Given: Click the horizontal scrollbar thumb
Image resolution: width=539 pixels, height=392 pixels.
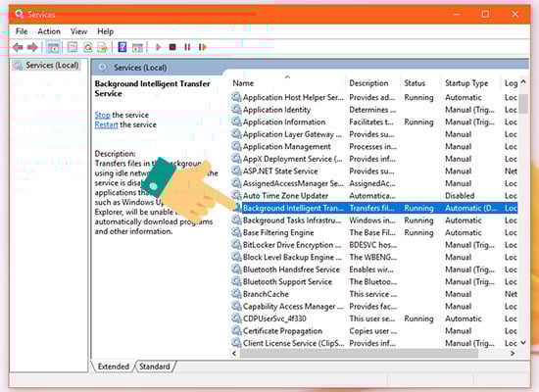Looking at the screenshot, I should pos(359,354).
